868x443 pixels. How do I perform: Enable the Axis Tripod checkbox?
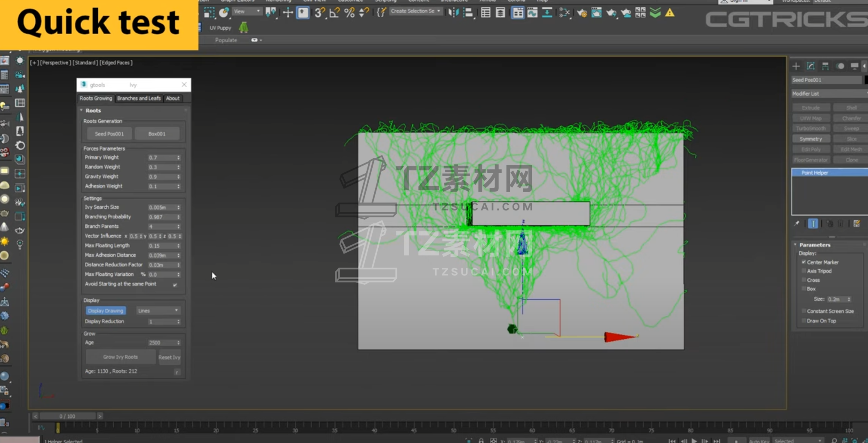tap(804, 271)
